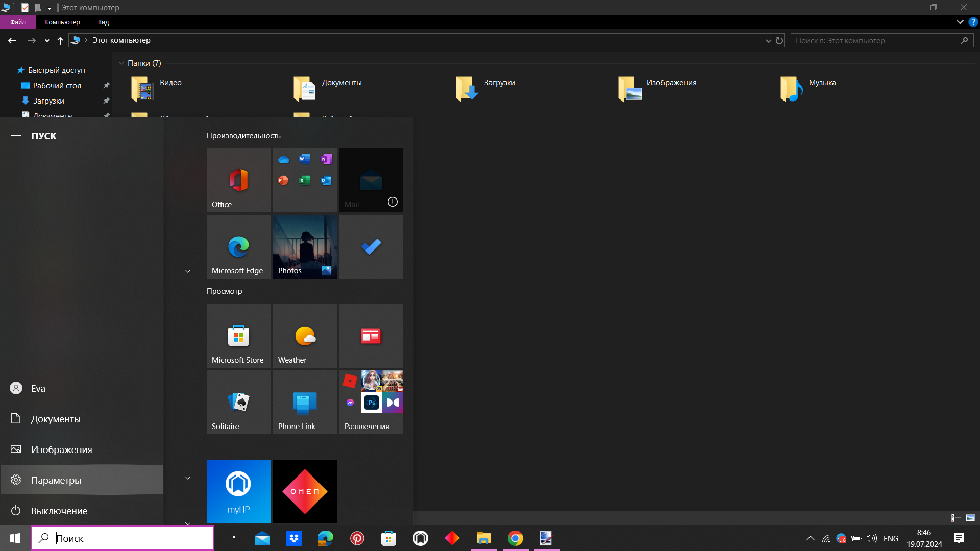Switch Explorer to large icons view
Image resolution: width=980 pixels, height=551 pixels.
tap(970, 518)
